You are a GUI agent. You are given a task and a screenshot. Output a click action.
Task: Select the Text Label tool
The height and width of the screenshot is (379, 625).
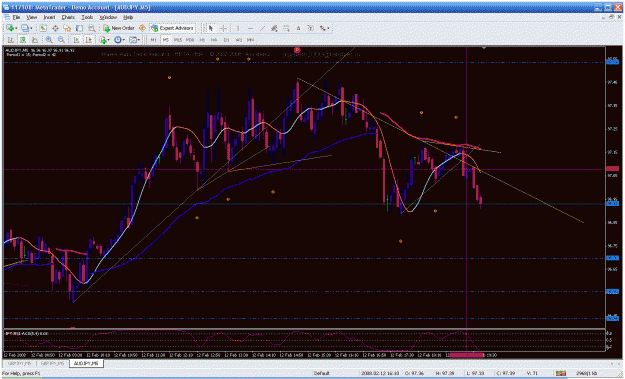[x=311, y=28]
